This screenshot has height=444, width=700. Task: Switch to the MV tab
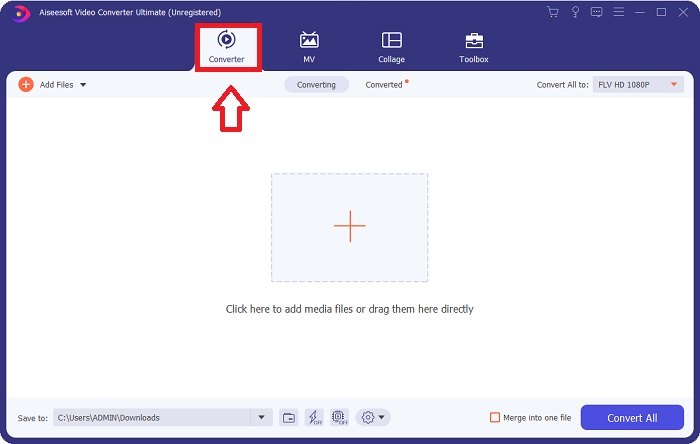[x=309, y=47]
